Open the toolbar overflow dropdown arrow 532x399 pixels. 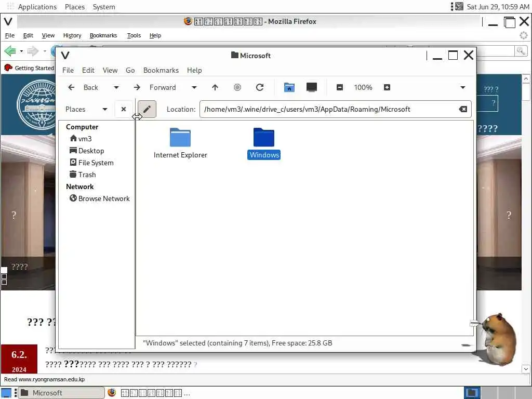point(463,87)
